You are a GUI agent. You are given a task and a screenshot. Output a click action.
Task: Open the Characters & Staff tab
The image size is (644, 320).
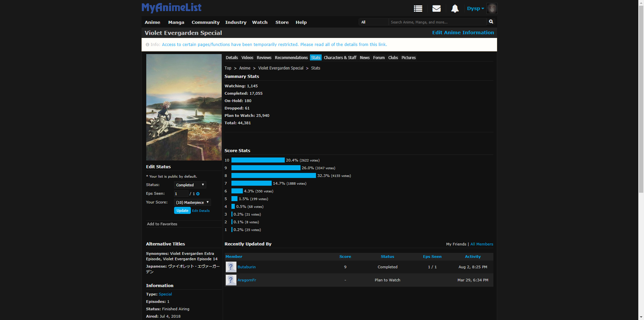(340, 58)
